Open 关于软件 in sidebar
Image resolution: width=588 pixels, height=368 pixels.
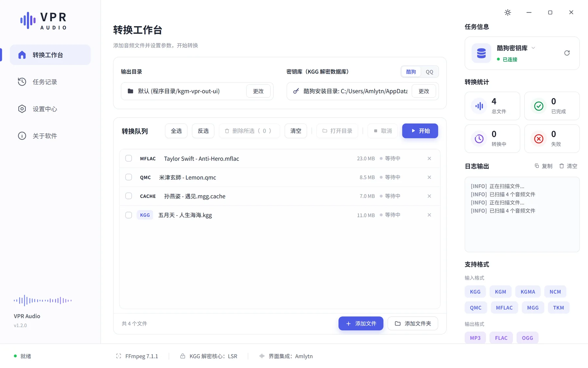50,136
